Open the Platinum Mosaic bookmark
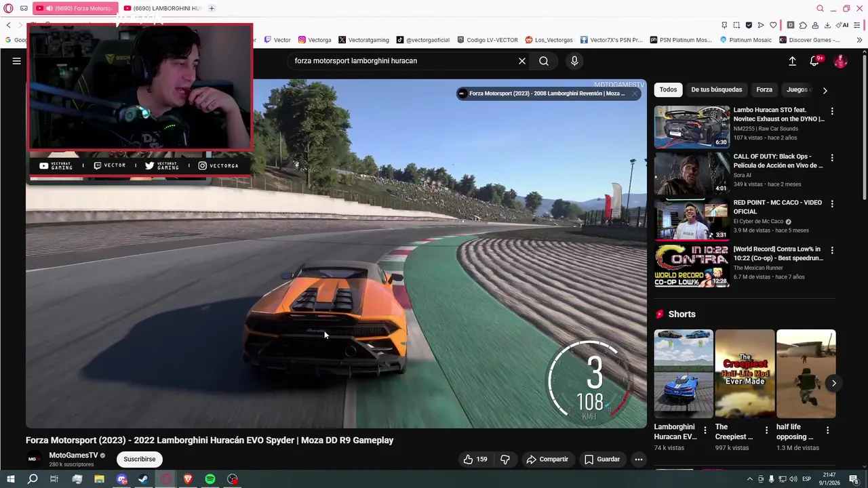The height and width of the screenshot is (488, 868). [x=745, y=40]
